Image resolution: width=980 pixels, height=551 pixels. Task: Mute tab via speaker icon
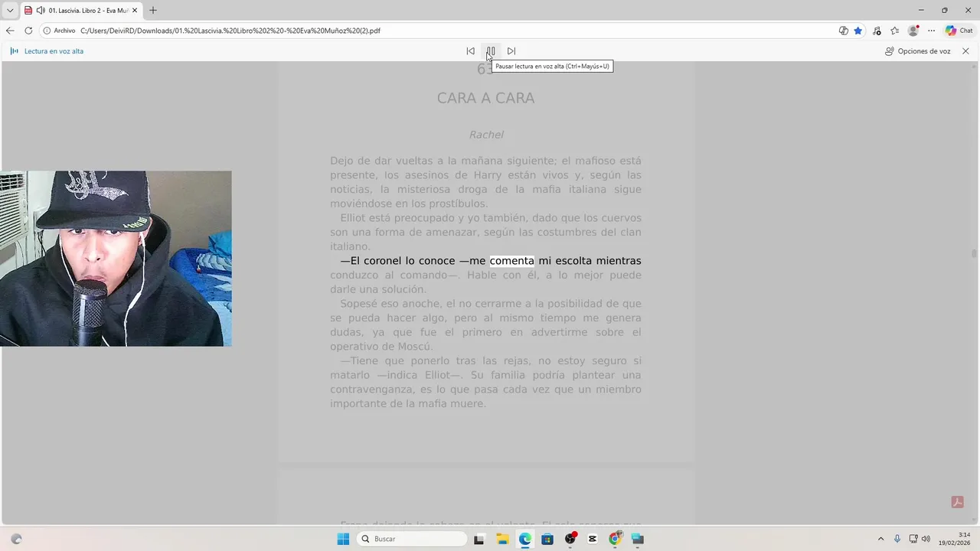tap(40, 11)
